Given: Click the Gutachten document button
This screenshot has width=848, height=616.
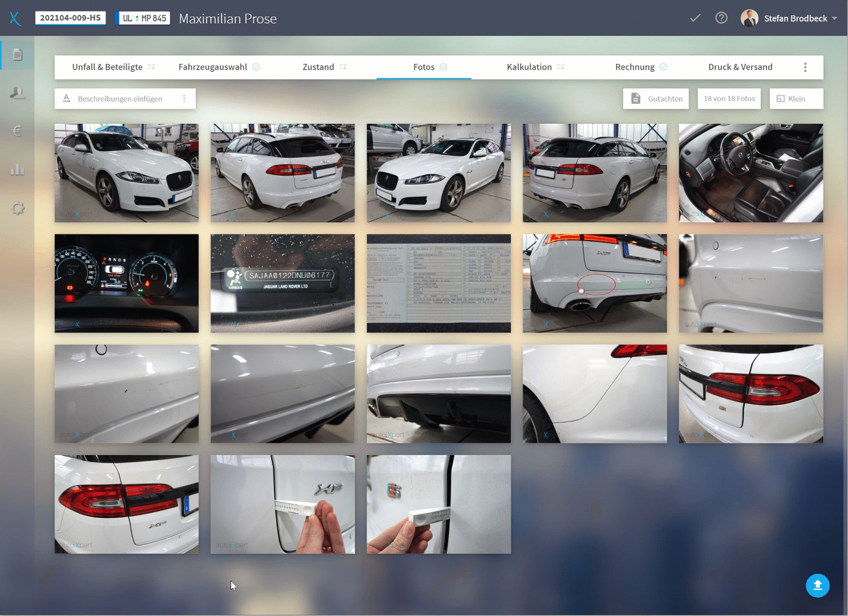Looking at the screenshot, I should click(656, 99).
